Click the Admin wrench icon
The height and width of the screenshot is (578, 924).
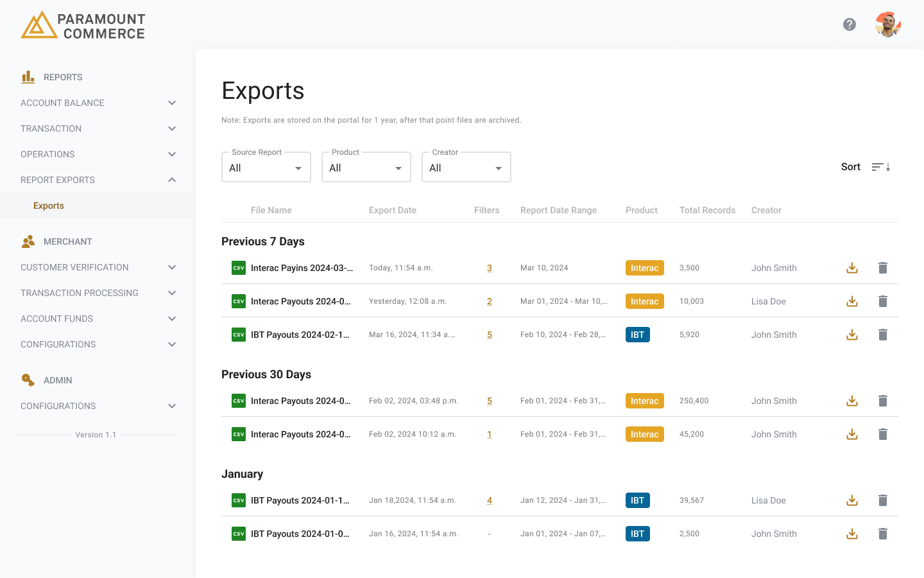point(28,380)
